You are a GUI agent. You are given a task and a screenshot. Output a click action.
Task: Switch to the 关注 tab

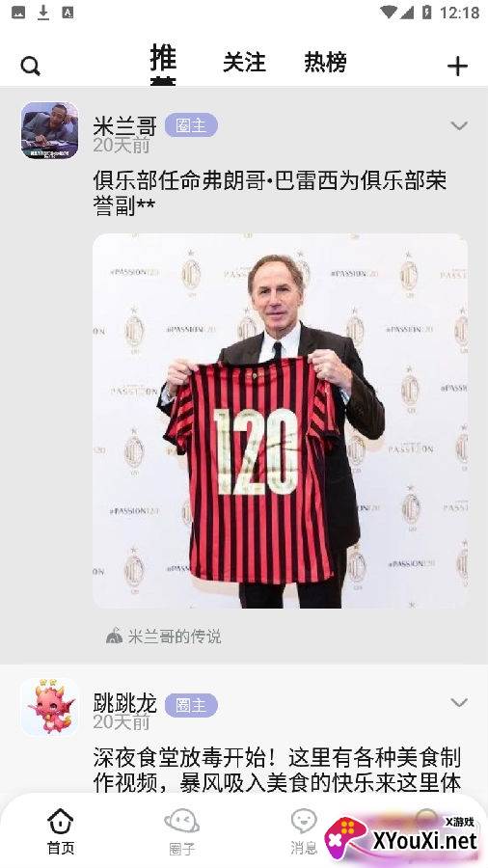tap(244, 63)
